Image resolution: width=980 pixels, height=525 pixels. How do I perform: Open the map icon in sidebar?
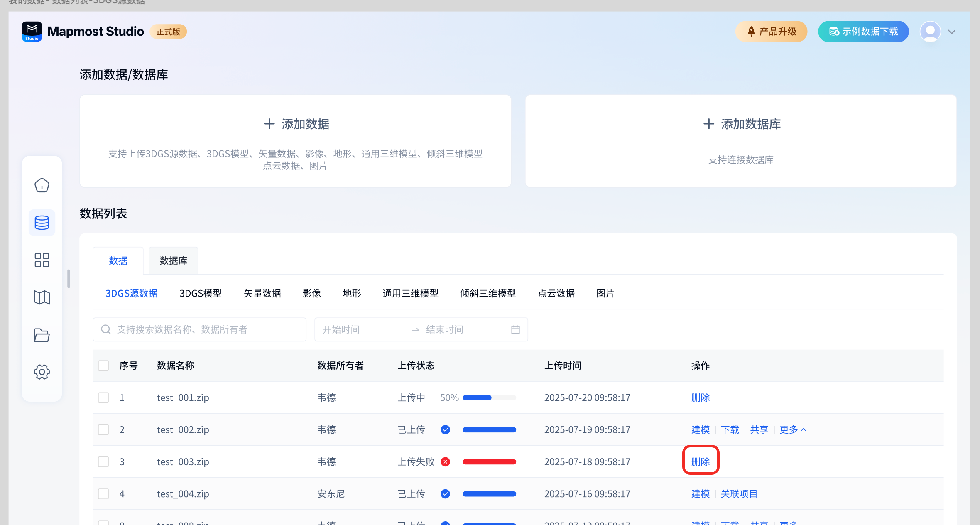[x=42, y=297]
